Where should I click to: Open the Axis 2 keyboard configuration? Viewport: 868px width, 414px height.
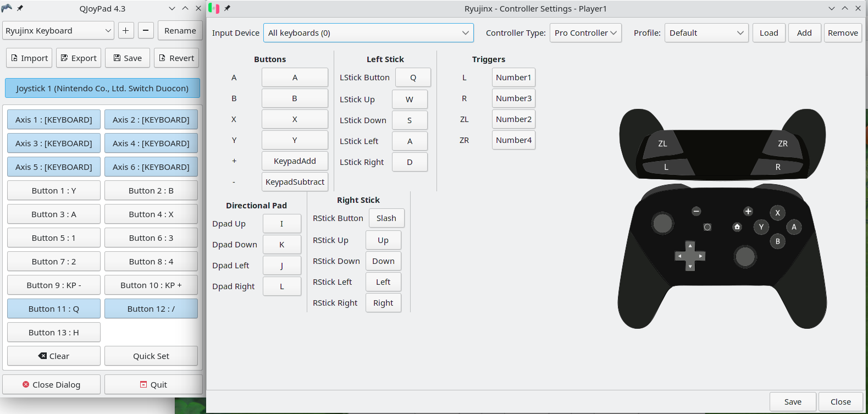point(151,120)
